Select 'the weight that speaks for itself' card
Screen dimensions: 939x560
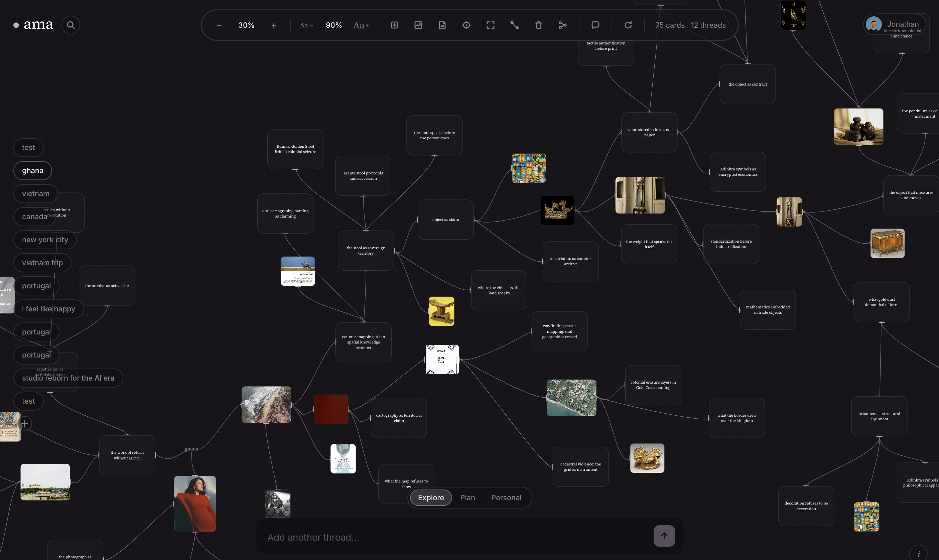649,244
